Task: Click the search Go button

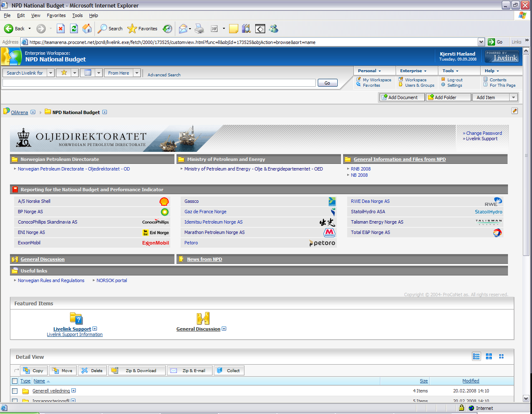Action: click(327, 83)
